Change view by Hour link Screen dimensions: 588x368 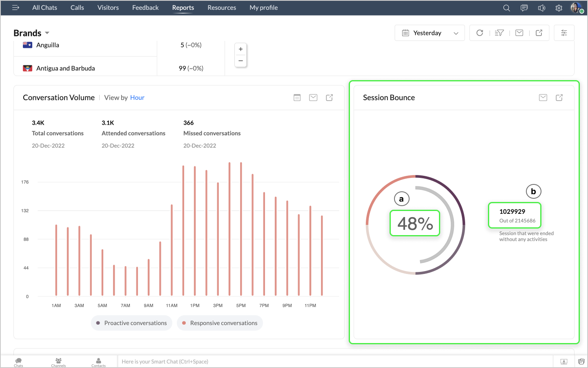tap(137, 97)
